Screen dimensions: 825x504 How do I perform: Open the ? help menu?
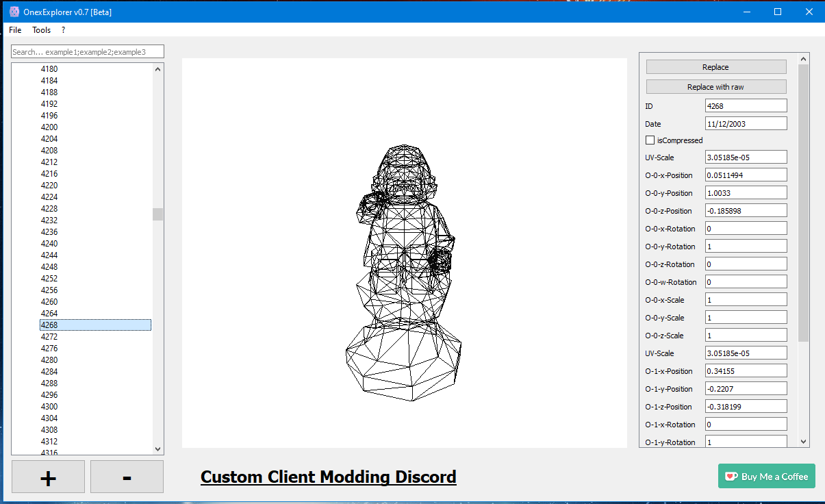tap(64, 30)
